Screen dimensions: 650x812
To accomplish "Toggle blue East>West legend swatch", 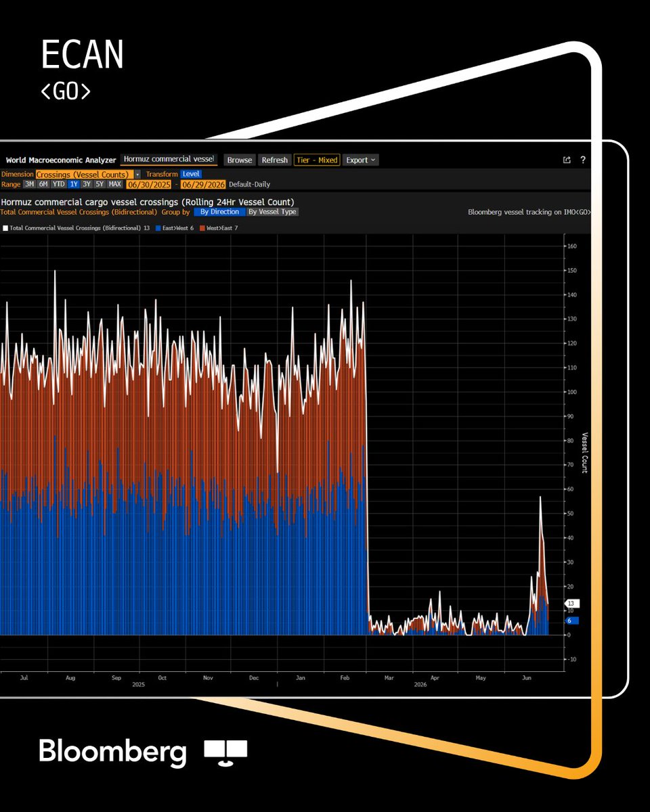I will tap(159, 228).
